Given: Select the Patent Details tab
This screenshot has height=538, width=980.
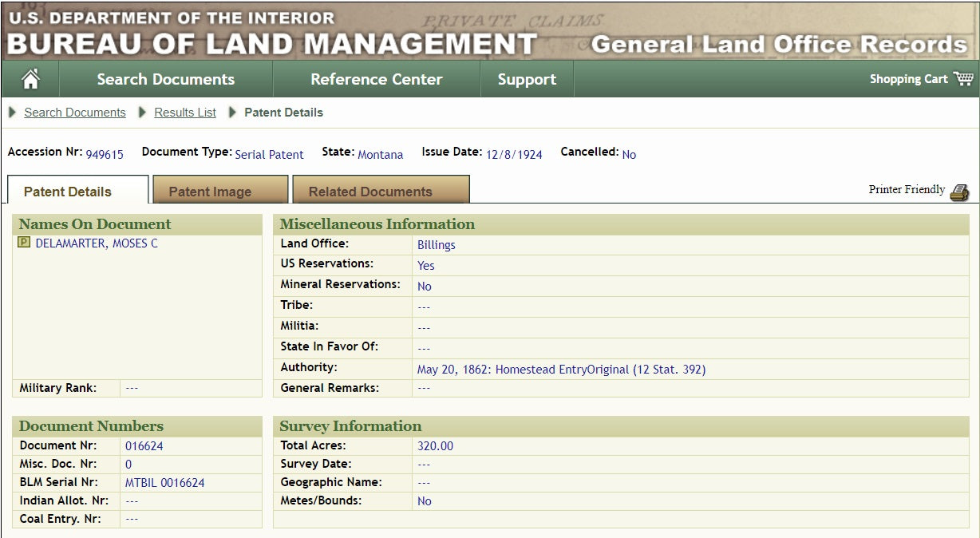Looking at the screenshot, I should click(x=68, y=192).
